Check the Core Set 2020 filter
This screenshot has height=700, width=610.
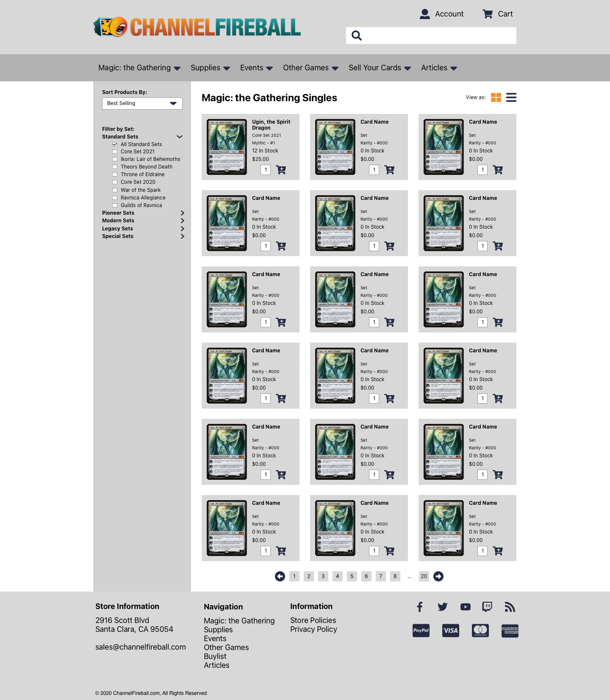point(115,182)
